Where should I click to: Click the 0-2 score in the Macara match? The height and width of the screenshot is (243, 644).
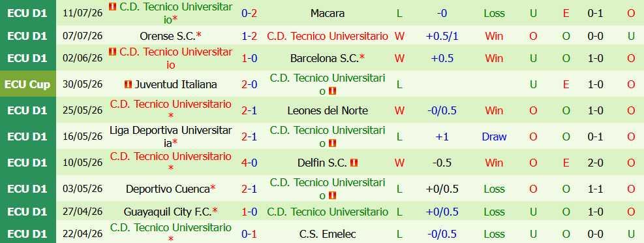pyautogui.click(x=249, y=14)
